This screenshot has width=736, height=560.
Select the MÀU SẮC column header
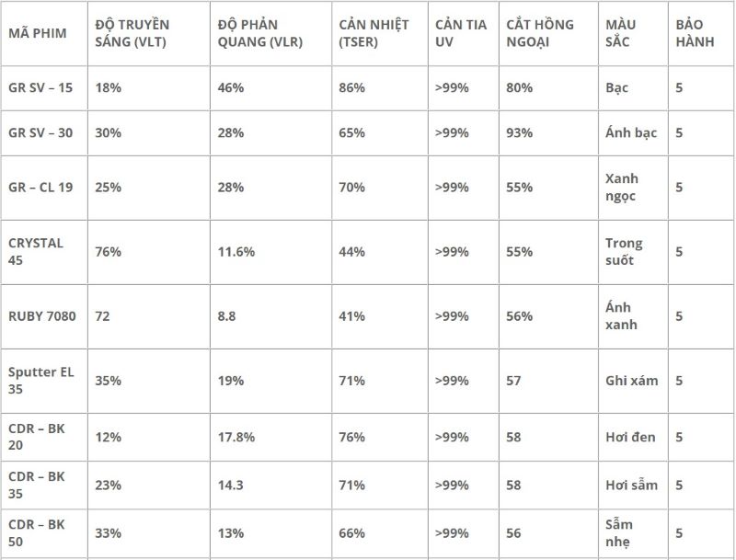(x=621, y=33)
